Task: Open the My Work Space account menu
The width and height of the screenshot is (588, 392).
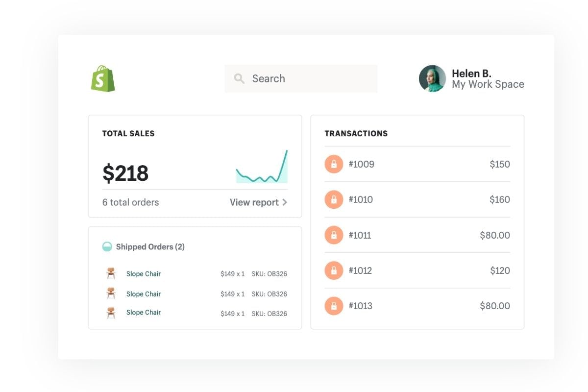Action: [x=488, y=84]
